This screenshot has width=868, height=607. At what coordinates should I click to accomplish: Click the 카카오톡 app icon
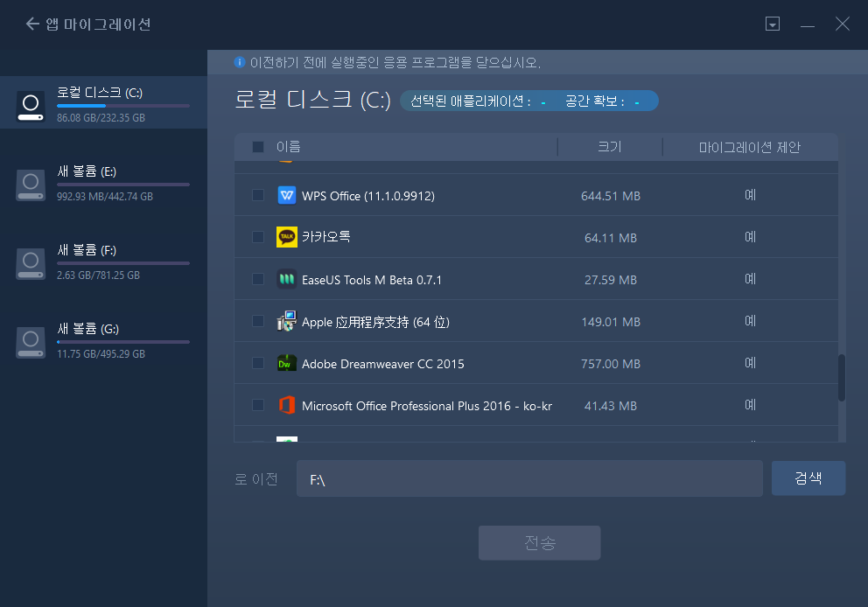click(x=287, y=237)
